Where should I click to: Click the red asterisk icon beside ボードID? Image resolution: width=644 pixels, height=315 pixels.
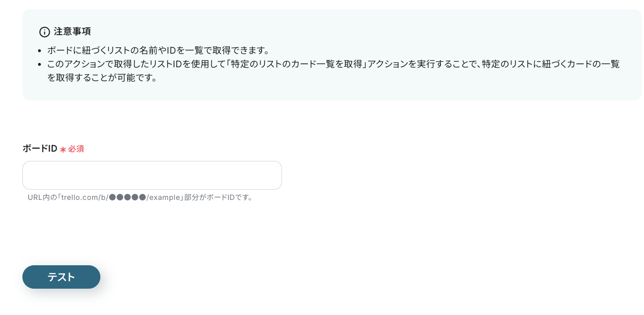click(x=62, y=149)
